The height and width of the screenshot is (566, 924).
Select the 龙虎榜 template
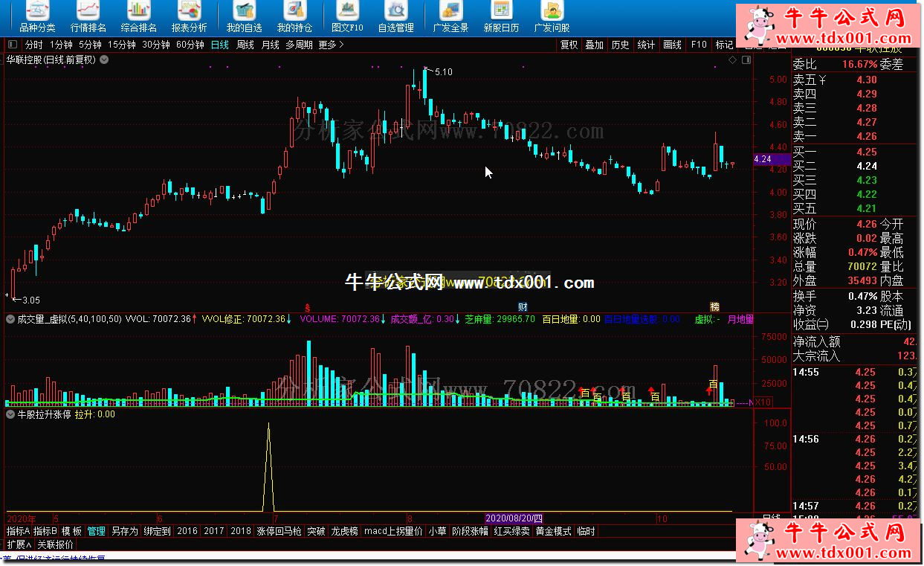pos(345,532)
